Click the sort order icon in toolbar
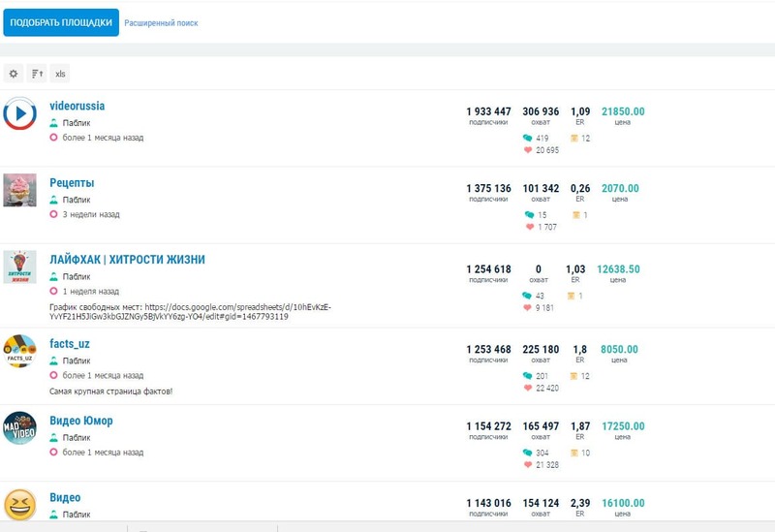 coord(36,74)
